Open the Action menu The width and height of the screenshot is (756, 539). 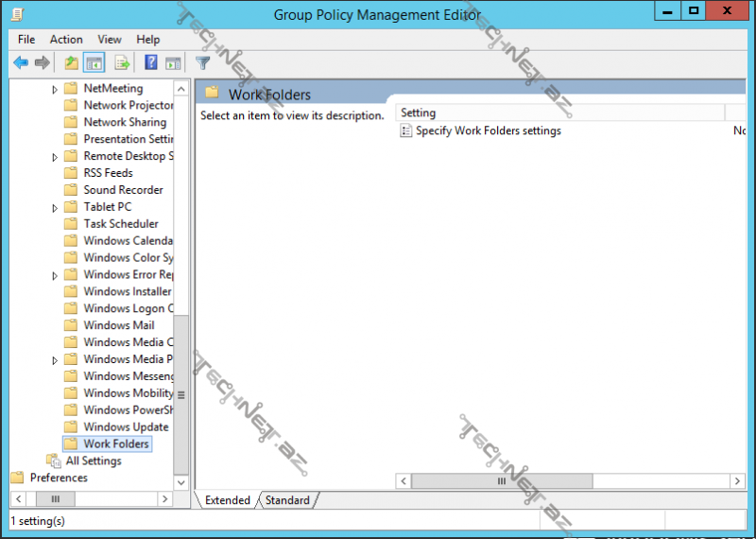[66, 40]
